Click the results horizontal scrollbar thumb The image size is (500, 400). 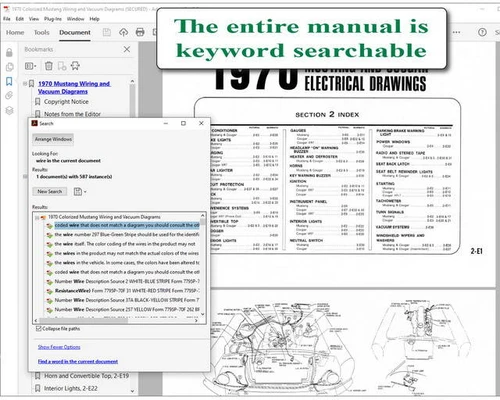pos(83,320)
